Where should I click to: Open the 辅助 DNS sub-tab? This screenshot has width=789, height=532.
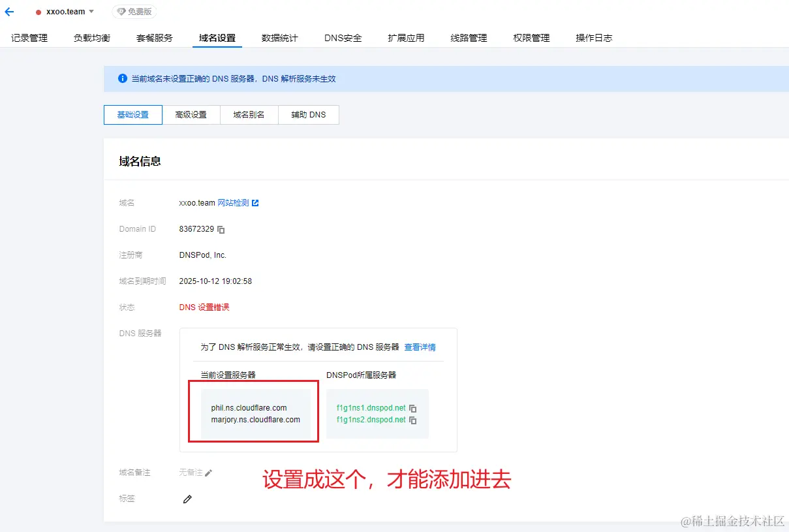coord(308,114)
